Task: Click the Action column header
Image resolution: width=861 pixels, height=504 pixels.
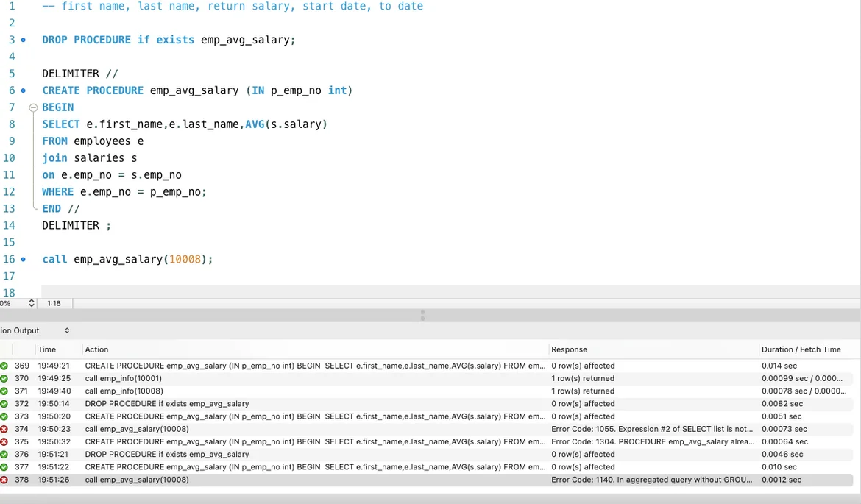Action: coord(96,349)
